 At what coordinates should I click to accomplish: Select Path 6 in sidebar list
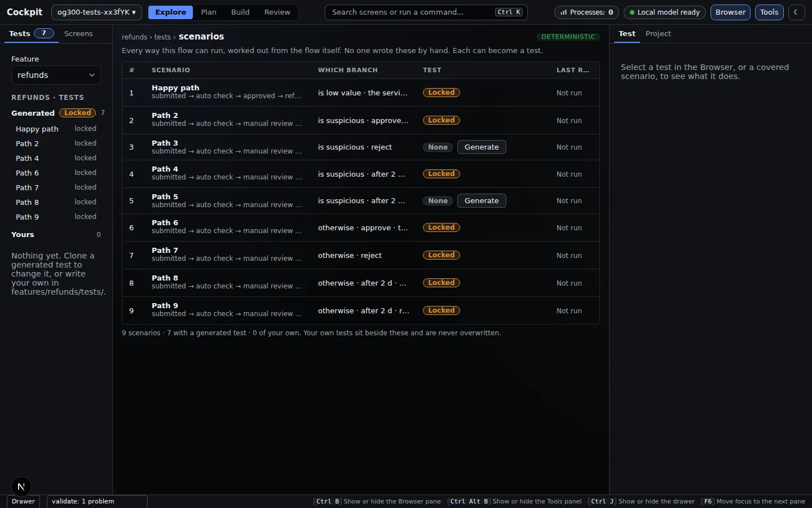point(56,173)
